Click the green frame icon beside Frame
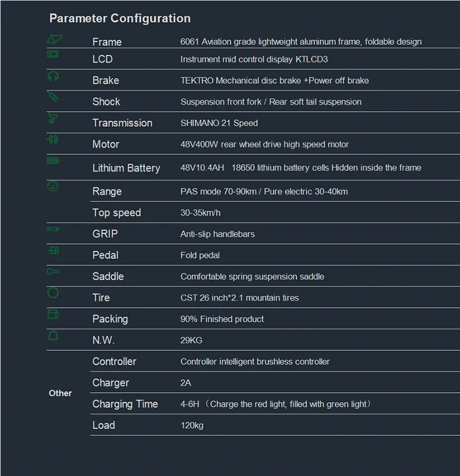Image resolution: width=460 pixels, height=476 pixels. (54, 38)
